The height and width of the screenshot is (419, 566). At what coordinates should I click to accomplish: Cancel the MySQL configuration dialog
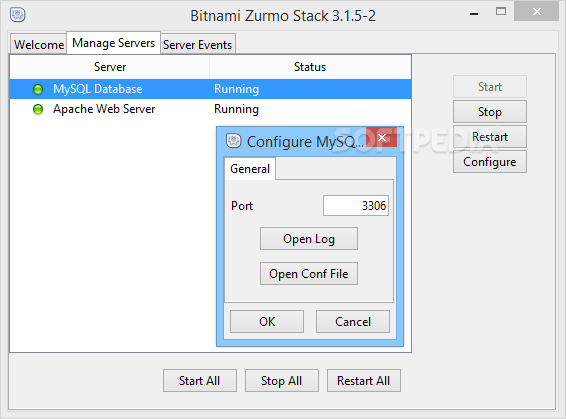[353, 322]
